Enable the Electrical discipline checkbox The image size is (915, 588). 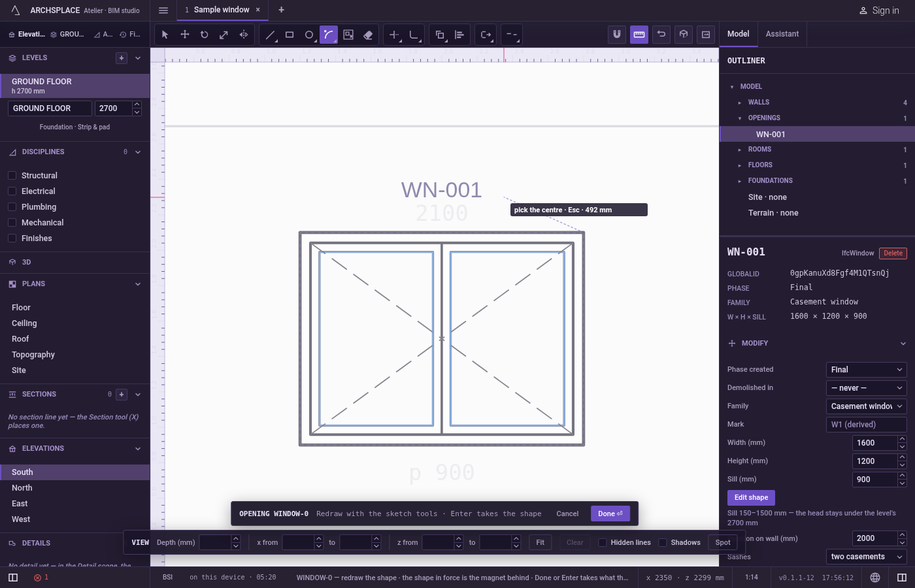[12, 191]
